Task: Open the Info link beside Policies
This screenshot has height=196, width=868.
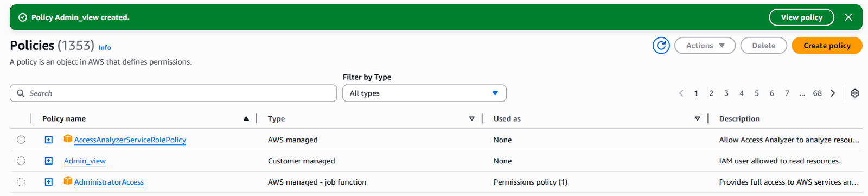Action: click(105, 48)
